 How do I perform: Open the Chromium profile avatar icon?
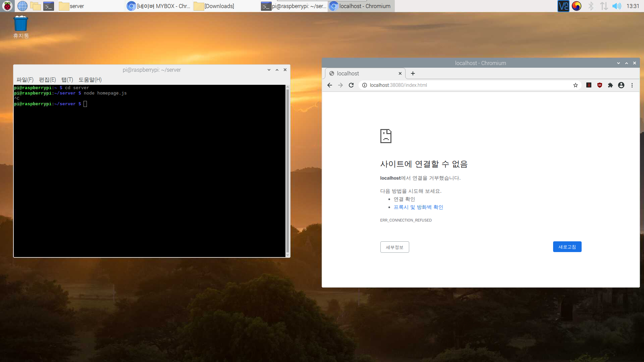621,85
